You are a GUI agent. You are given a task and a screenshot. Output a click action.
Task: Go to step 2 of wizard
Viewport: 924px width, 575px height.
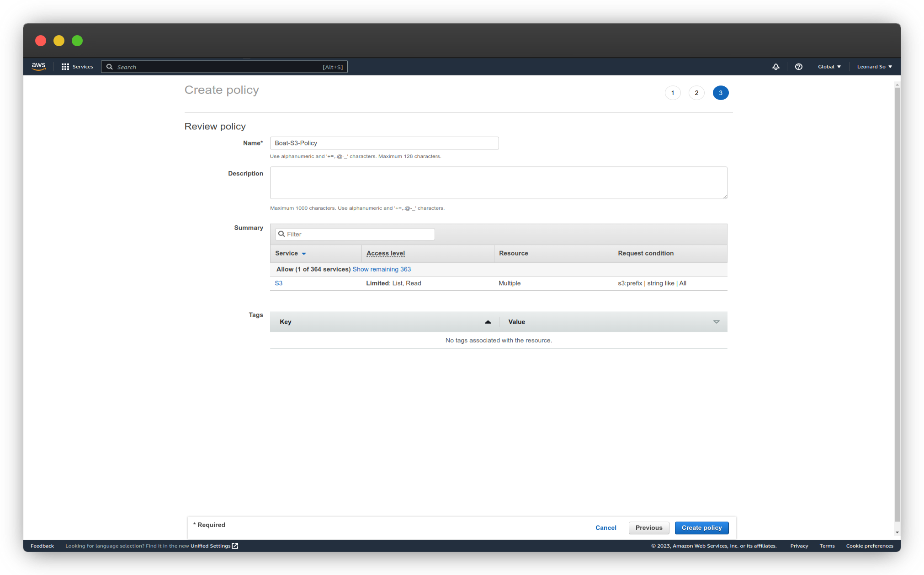696,93
